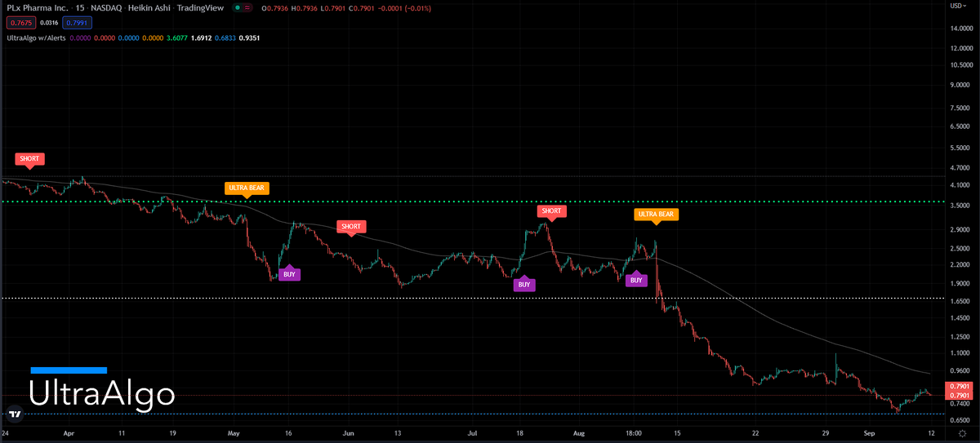The width and height of the screenshot is (980, 443).
Task: Select the UltraAlgo w/Alerts indicator legend
Action: (35, 38)
